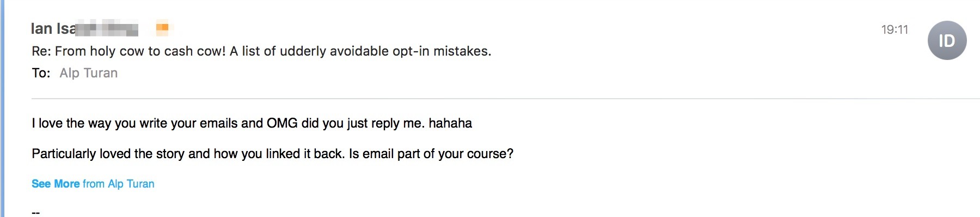
Task: Click the 19:11 timestamp
Action: click(895, 29)
